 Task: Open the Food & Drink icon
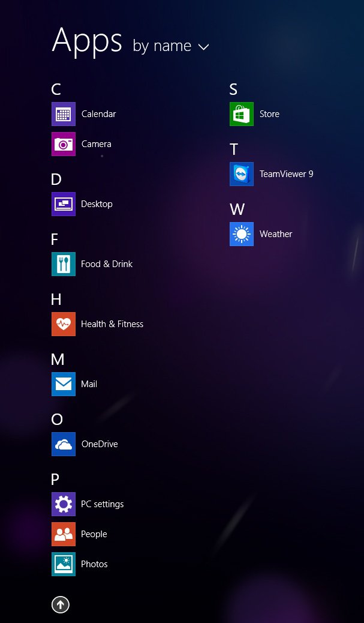(x=64, y=264)
